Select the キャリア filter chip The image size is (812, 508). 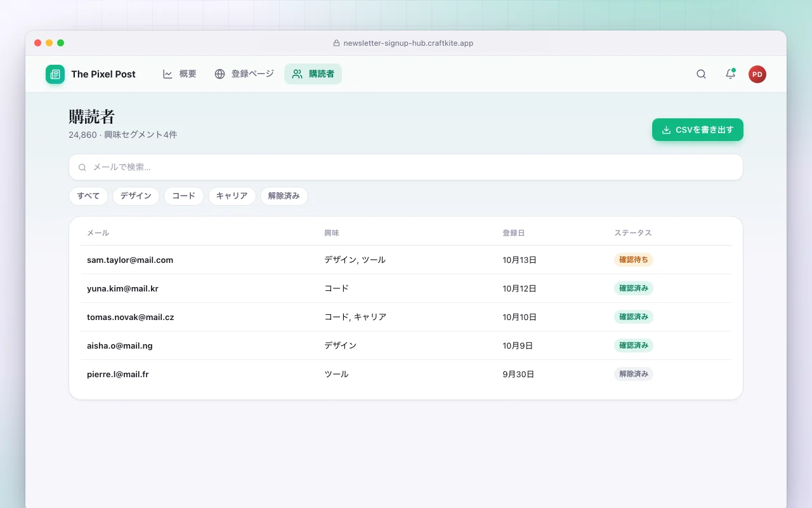pos(232,196)
